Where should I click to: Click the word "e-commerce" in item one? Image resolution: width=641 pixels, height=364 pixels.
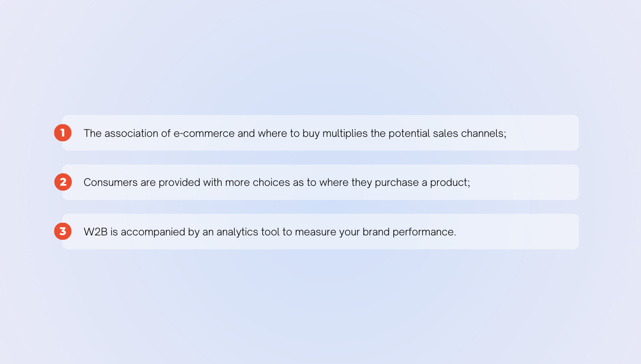tap(204, 133)
